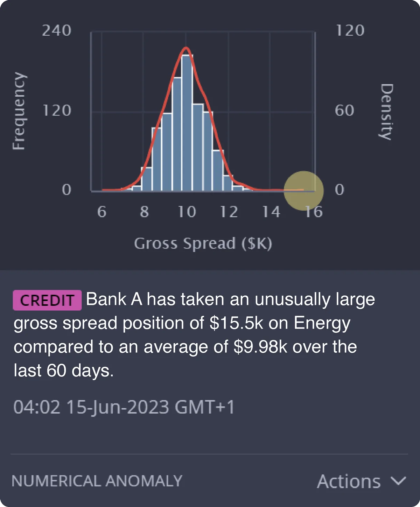This screenshot has width=420, height=507.
Task: Click the pink CREDIT tag
Action: pyautogui.click(x=47, y=300)
